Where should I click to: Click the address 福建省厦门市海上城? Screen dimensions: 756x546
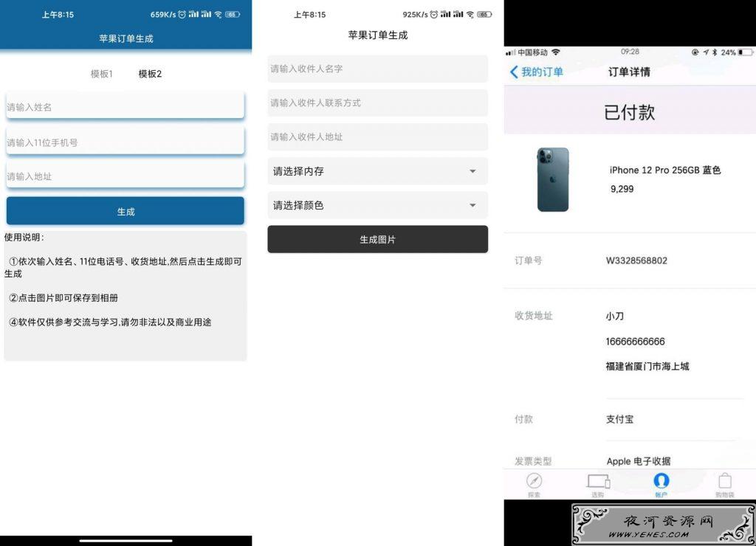[x=647, y=366]
